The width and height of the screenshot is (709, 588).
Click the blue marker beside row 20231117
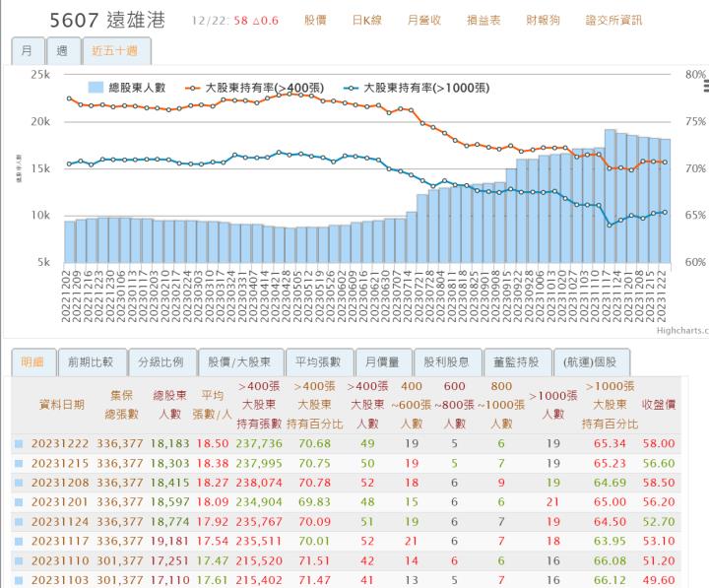coord(19,541)
